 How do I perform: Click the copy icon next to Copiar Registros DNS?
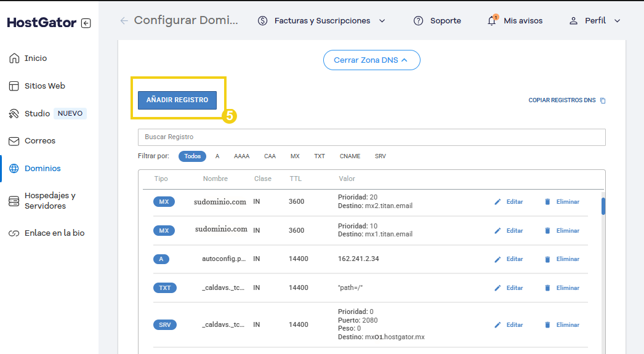(x=603, y=100)
